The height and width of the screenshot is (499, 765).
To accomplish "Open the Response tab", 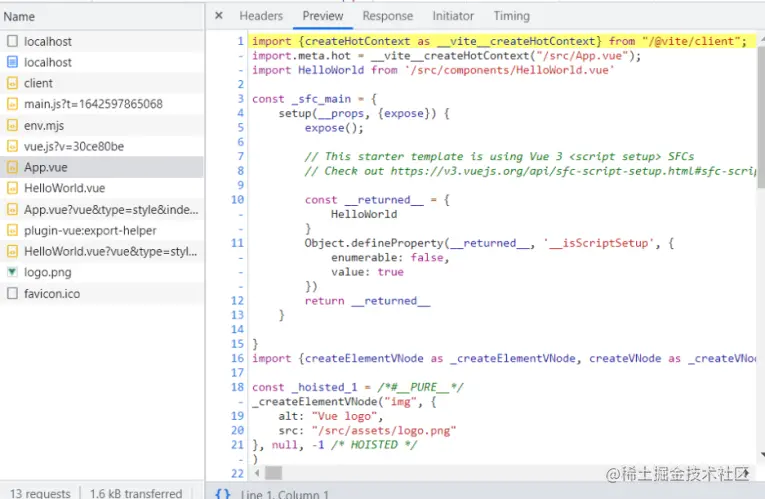I will tap(387, 16).
